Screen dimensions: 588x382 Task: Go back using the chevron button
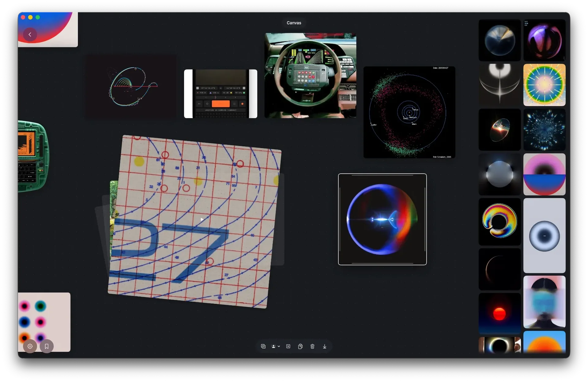click(x=30, y=35)
